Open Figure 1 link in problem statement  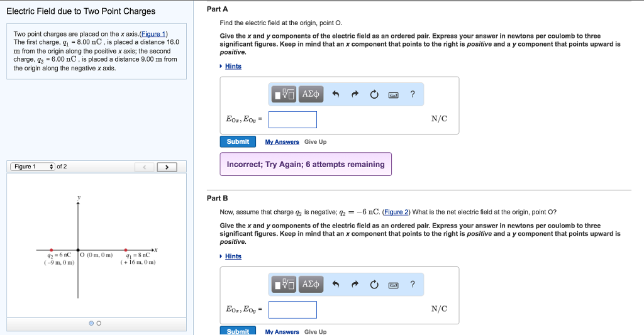coord(153,34)
